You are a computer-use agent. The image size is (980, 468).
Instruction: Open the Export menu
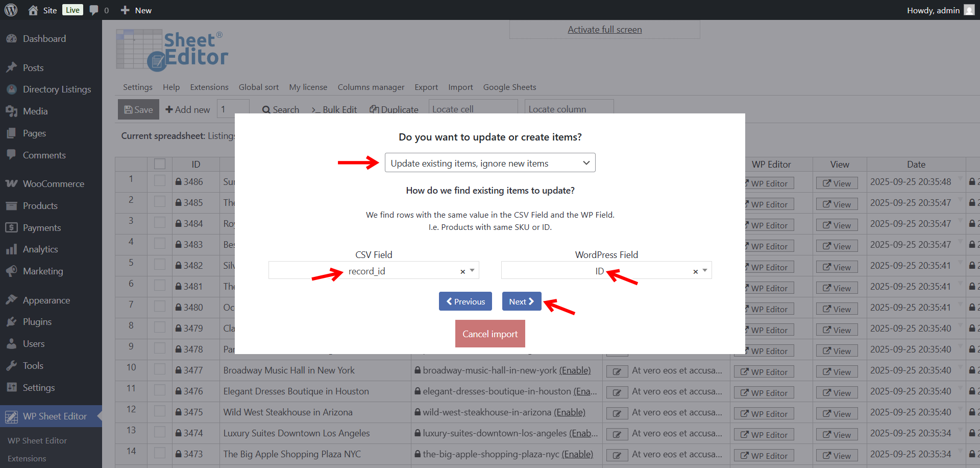click(426, 87)
